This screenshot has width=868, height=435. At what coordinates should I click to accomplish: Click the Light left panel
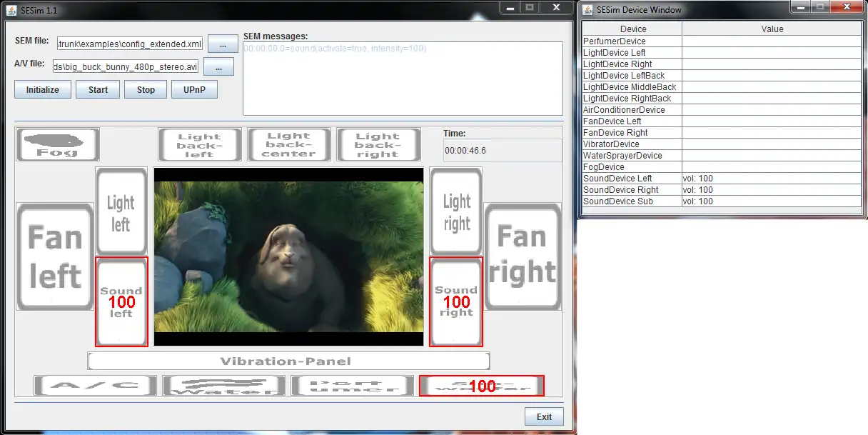point(121,212)
